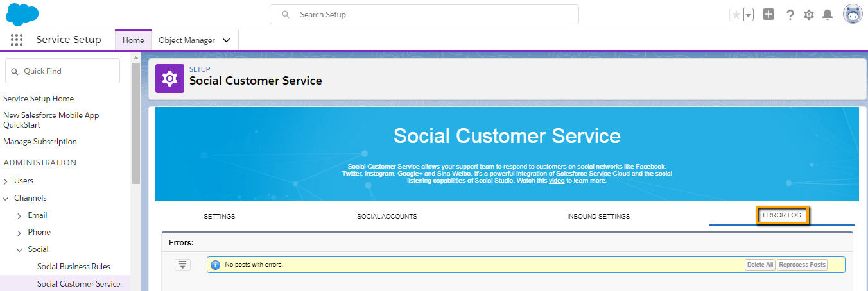This screenshot has width=868, height=291.
Task: Click the Service Setup app title
Action: point(69,40)
